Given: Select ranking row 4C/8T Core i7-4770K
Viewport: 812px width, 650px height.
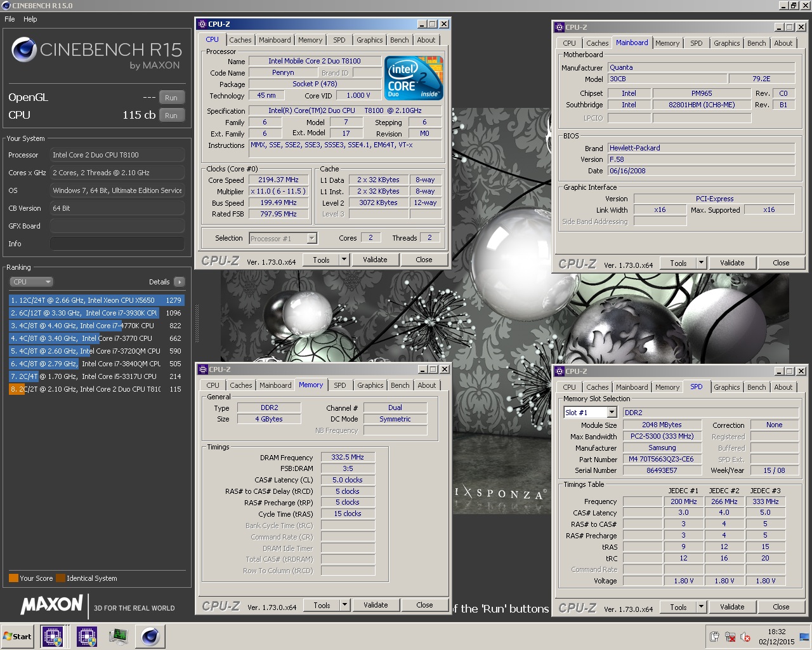Looking at the screenshot, I should (x=96, y=326).
